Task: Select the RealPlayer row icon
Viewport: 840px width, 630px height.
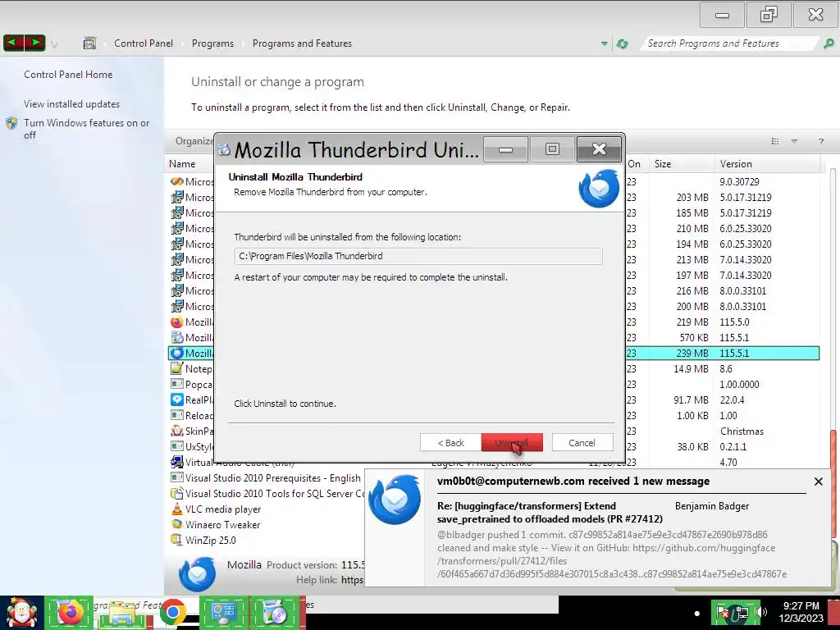Action: [177, 399]
